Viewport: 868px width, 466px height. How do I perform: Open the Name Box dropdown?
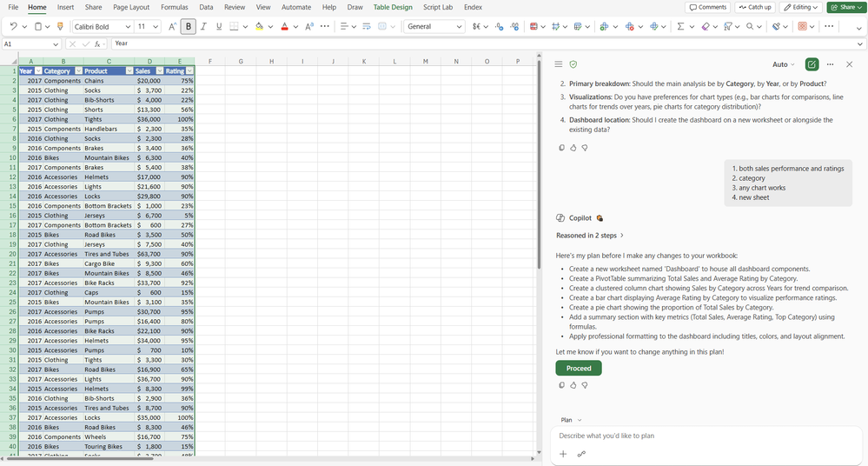tap(56, 44)
